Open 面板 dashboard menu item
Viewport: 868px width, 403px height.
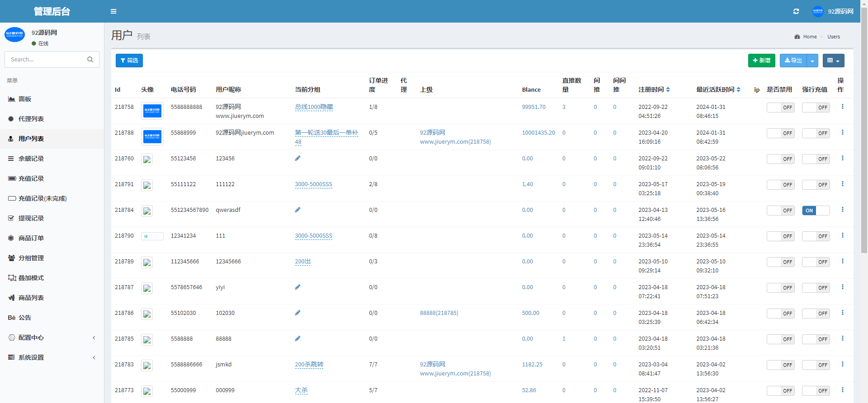(x=52, y=99)
